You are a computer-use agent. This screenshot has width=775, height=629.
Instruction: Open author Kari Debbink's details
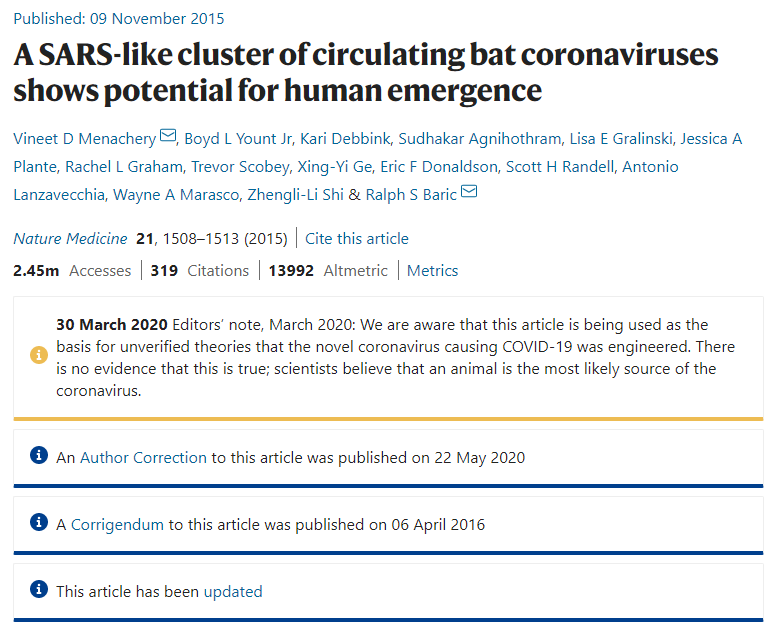click(x=345, y=139)
